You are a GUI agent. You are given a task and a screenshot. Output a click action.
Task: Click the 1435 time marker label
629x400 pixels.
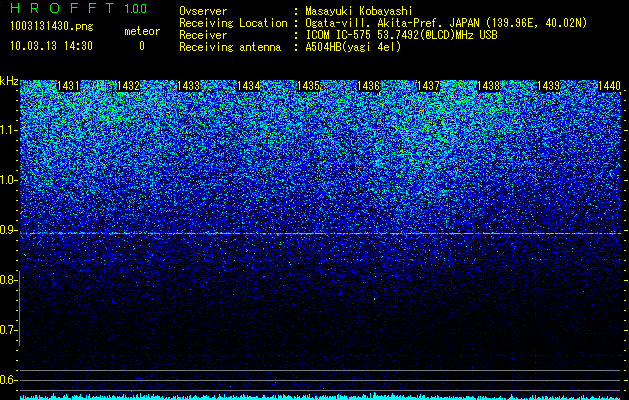pos(308,86)
